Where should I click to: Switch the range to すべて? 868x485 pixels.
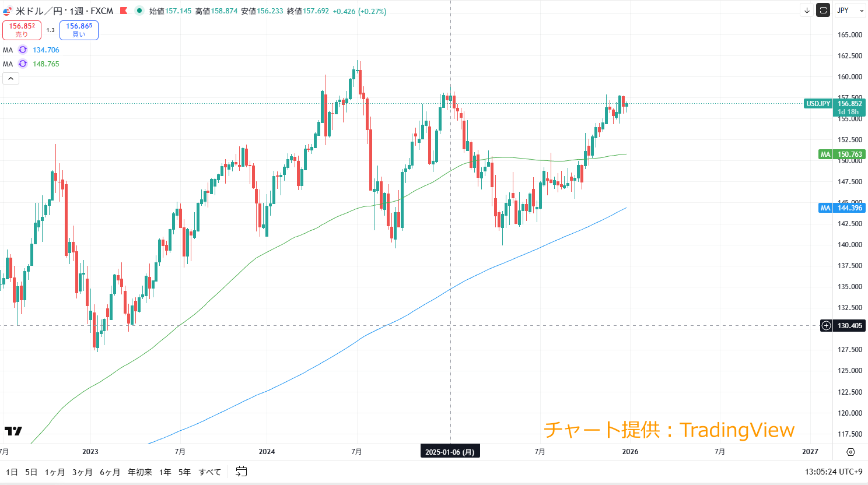(209, 472)
